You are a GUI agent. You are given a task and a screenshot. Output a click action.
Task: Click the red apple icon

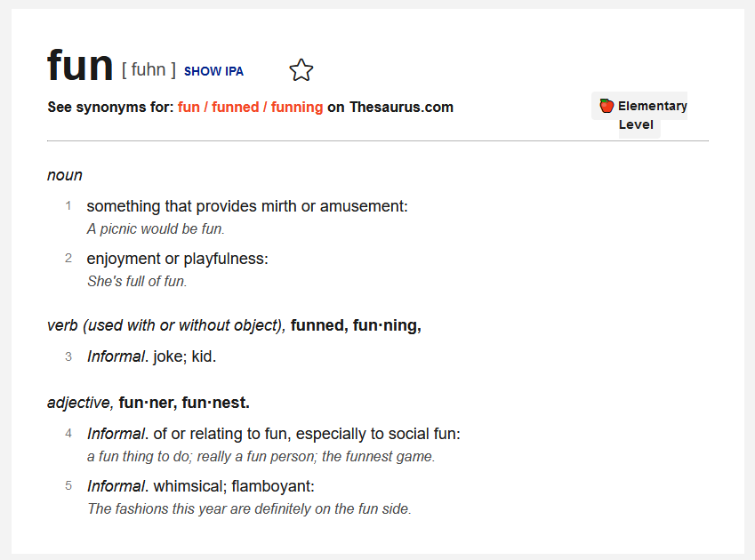point(606,106)
